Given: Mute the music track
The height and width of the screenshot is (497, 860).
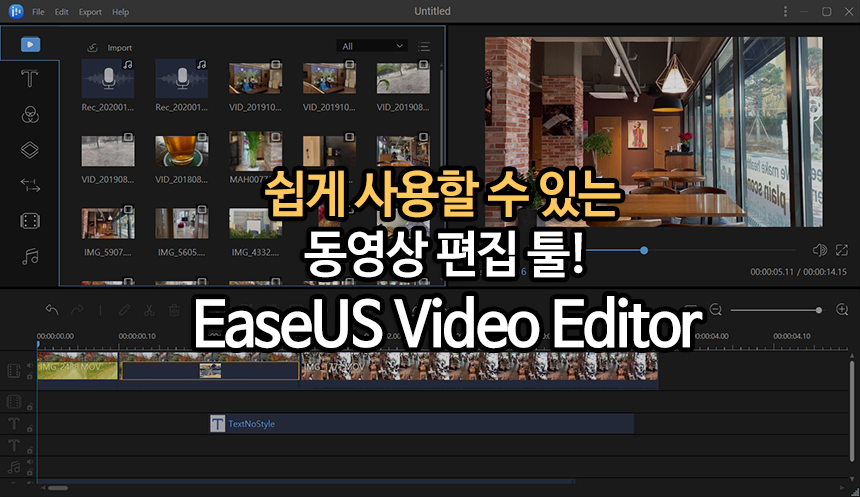Looking at the screenshot, I should 30,462.
